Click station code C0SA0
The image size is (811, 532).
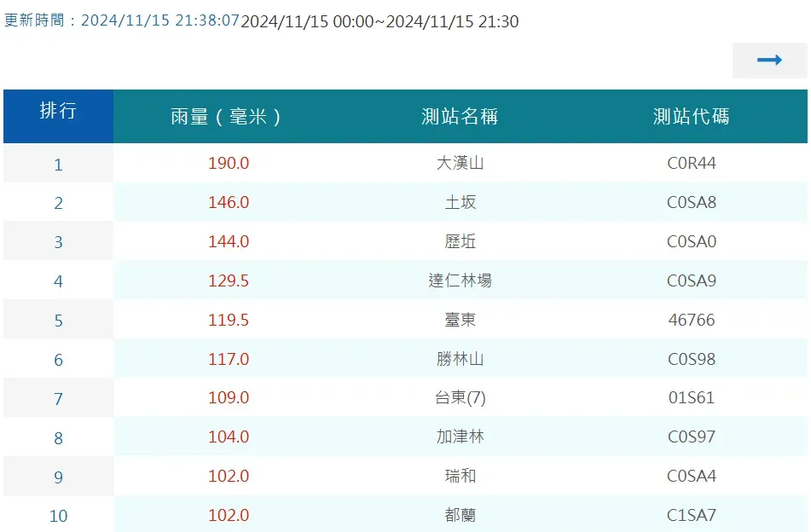click(x=692, y=241)
